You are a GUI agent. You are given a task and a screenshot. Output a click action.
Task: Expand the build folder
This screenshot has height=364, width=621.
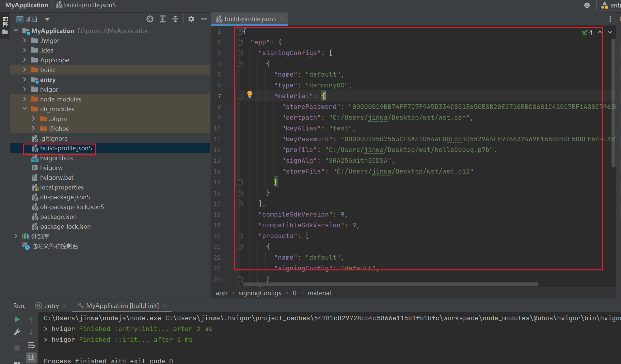[24, 69]
